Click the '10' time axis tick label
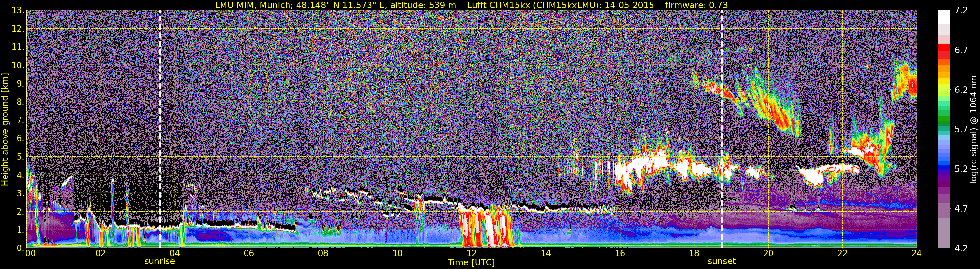Viewport: 980px width, 269px height. [397, 253]
